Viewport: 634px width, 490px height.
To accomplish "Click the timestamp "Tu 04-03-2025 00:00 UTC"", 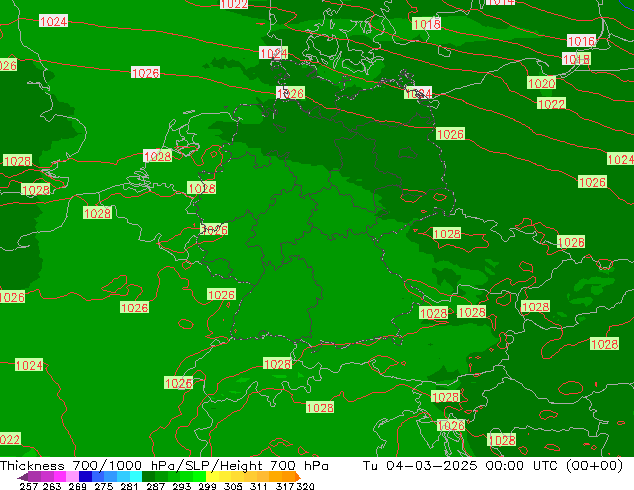I will [461, 466].
